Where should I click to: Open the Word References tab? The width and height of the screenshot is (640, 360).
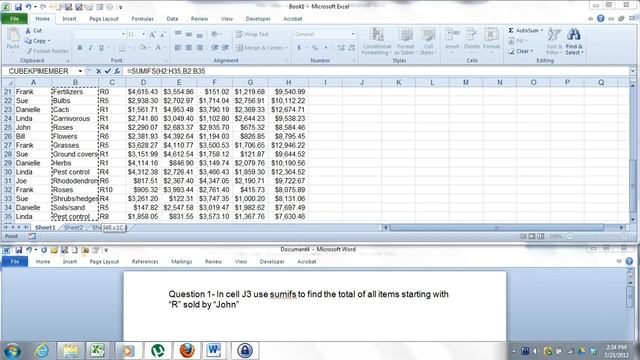(145, 262)
